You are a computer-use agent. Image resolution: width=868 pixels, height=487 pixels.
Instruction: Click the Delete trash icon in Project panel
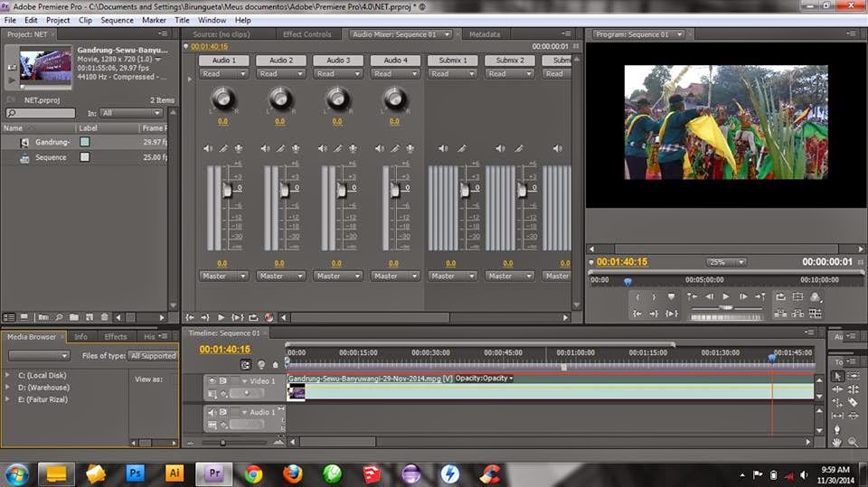[x=105, y=317]
